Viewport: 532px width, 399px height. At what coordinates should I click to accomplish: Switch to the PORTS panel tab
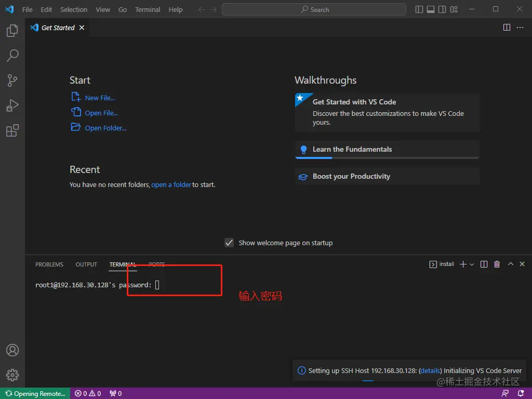pos(157,264)
